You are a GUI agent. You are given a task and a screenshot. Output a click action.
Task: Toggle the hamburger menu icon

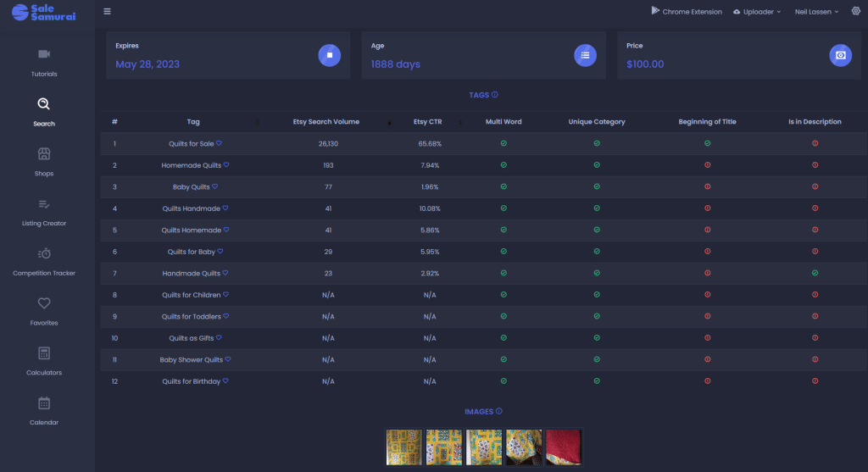pos(108,11)
